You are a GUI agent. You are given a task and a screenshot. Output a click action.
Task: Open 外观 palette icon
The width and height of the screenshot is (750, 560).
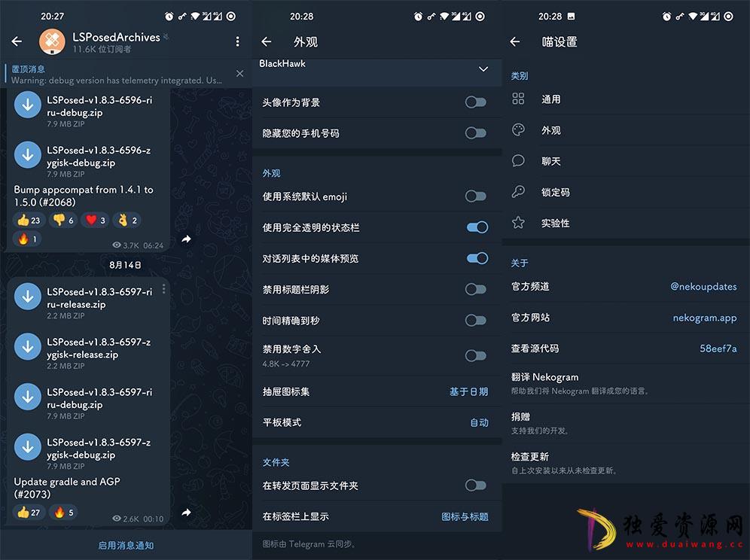(x=518, y=129)
